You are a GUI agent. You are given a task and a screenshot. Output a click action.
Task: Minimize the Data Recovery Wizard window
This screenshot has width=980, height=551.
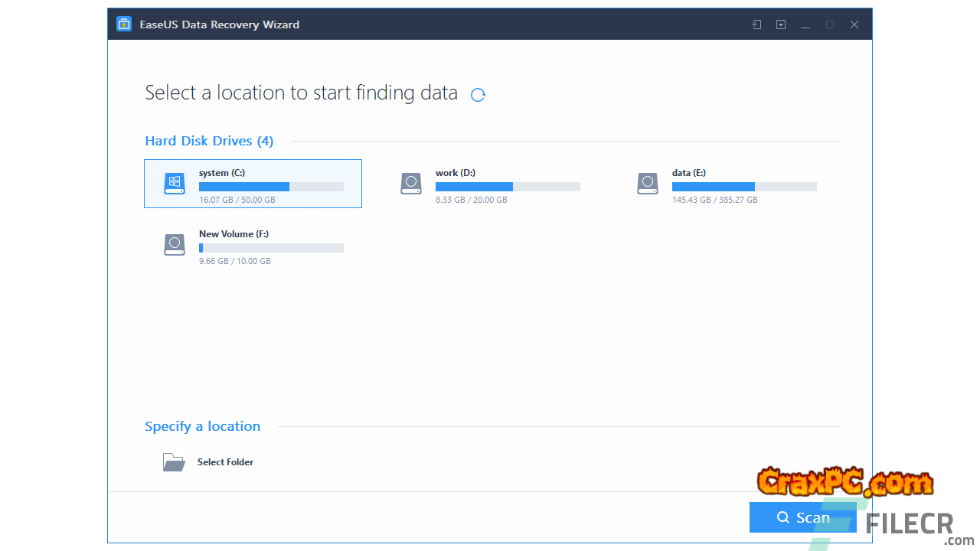point(805,24)
